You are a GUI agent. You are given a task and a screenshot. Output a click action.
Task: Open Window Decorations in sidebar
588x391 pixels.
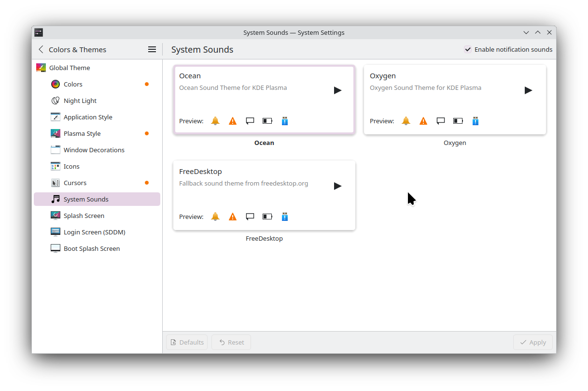[x=94, y=150]
